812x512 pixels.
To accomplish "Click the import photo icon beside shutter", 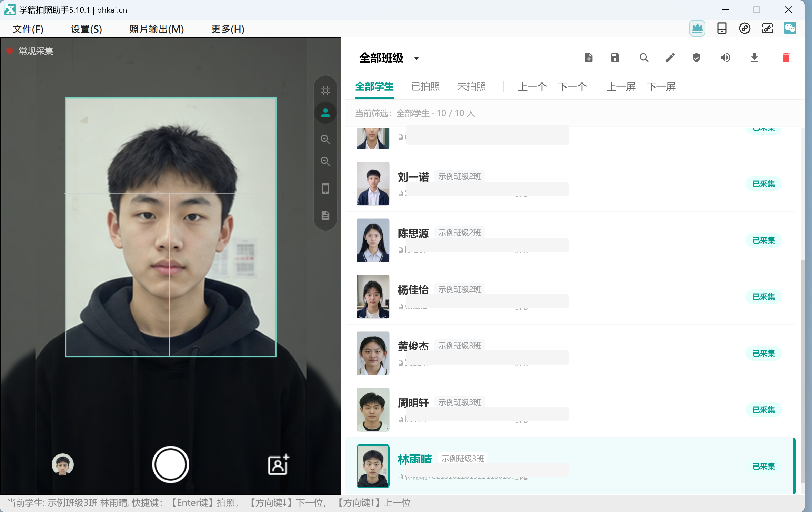I will (x=278, y=465).
